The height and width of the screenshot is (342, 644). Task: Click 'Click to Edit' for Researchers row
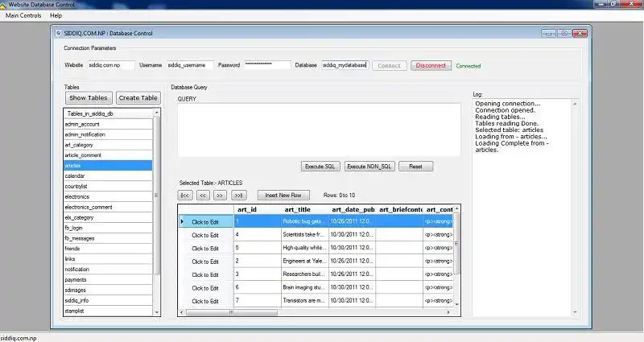(x=205, y=274)
